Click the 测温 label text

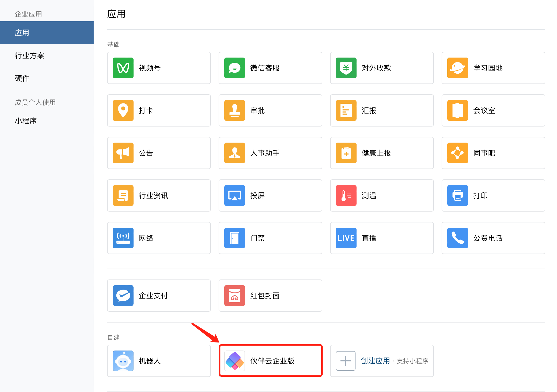tap(369, 195)
